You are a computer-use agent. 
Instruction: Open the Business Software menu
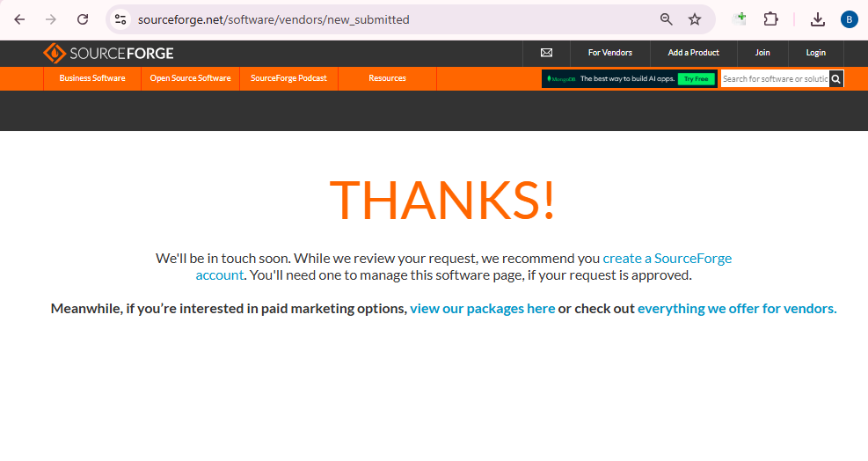(x=92, y=78)
